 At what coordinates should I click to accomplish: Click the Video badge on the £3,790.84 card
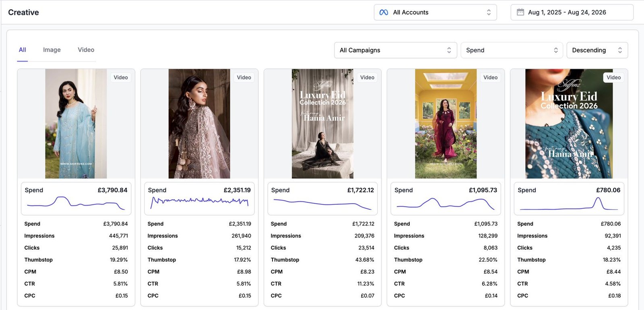pyautogui.click(x=121, y=77)
